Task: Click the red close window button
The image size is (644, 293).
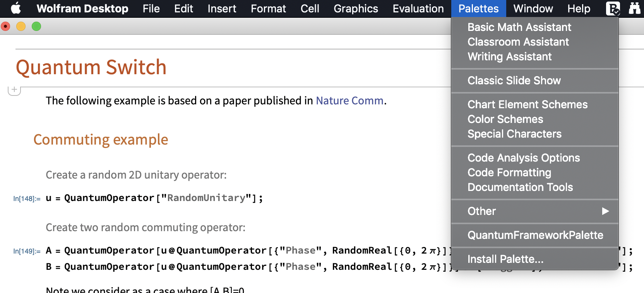Action: point(5,26)
